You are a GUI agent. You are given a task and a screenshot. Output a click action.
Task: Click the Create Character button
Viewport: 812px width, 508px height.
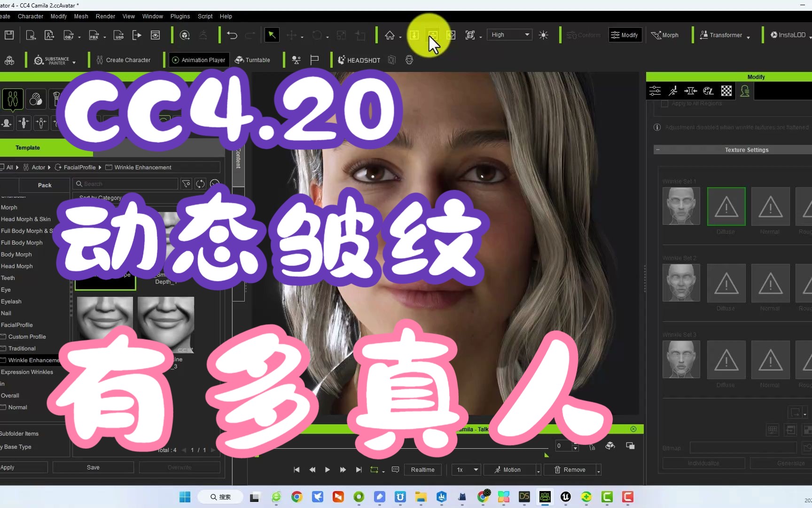point(123,60)
